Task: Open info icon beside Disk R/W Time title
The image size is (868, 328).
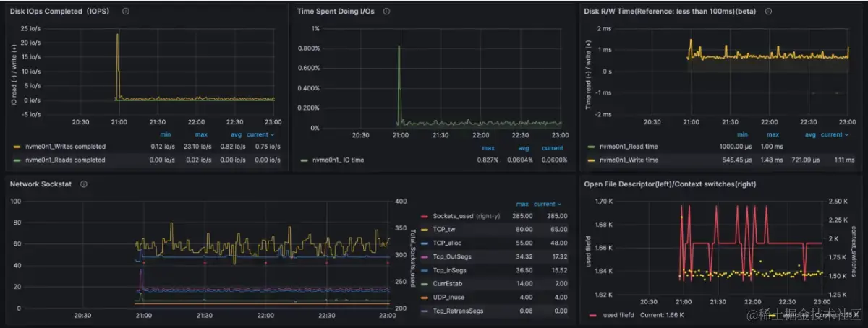Action: (x=768, y=12)
